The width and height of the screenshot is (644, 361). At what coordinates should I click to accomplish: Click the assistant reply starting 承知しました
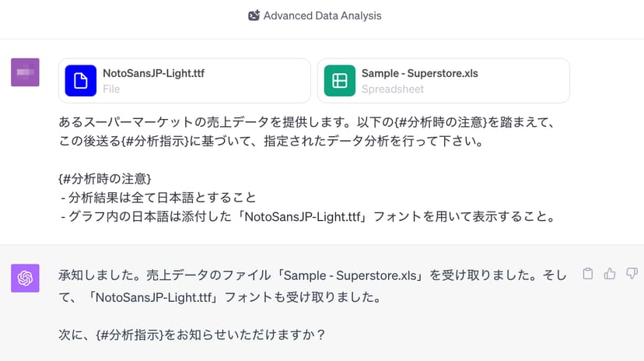pos(311,275)
